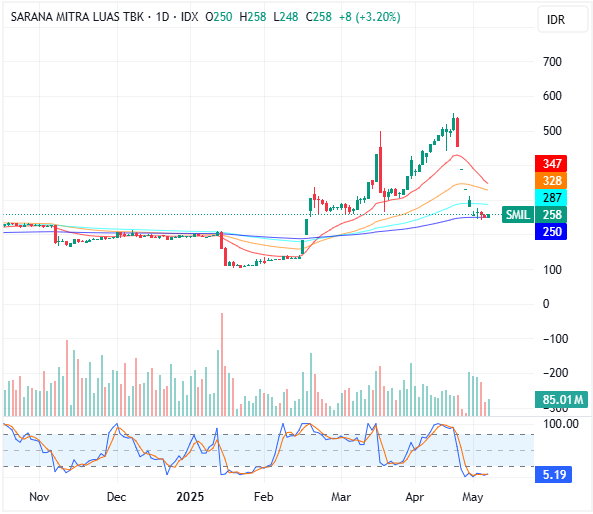Select the blue 250 moving average label

point(551,231)
